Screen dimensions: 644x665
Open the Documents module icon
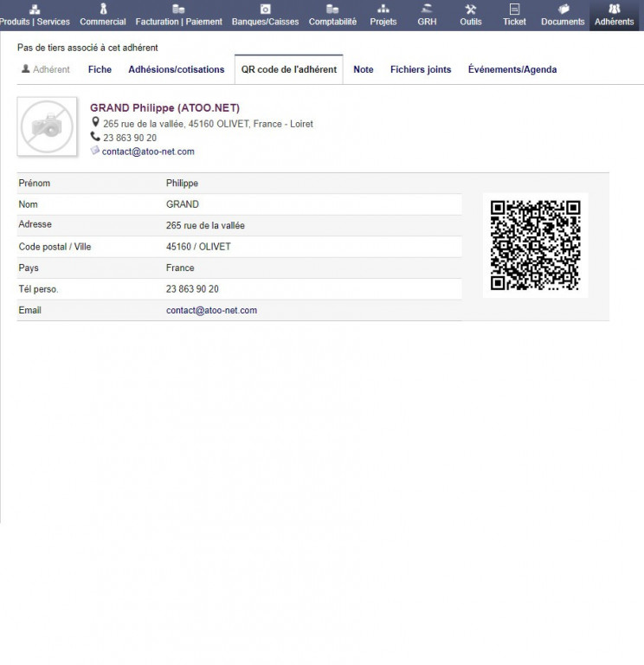point(563,9)
